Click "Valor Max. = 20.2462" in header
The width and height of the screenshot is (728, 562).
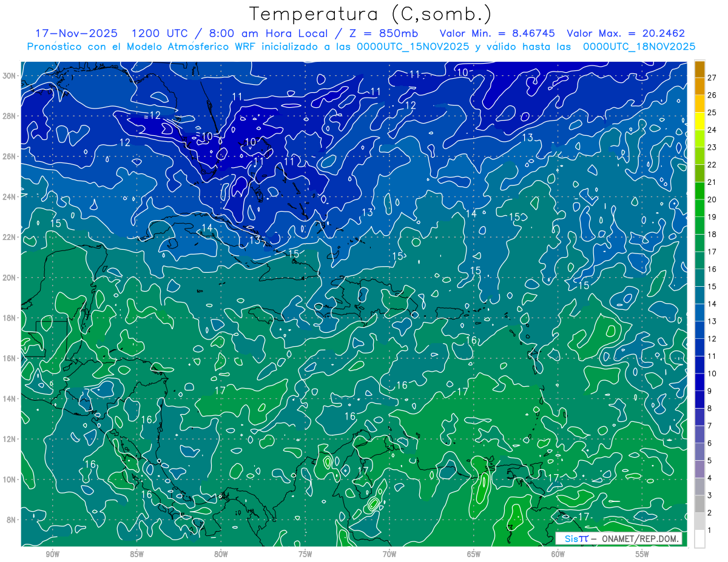coord(625,33)
